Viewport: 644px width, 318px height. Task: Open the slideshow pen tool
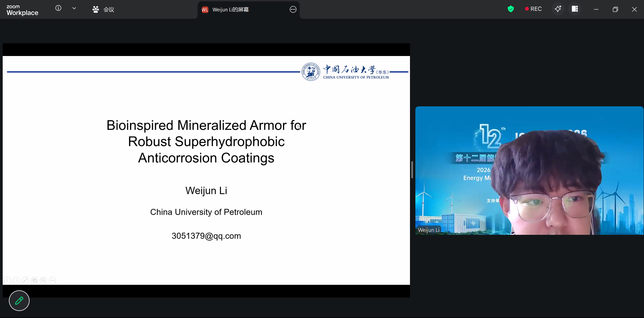[x=25, y=280]
